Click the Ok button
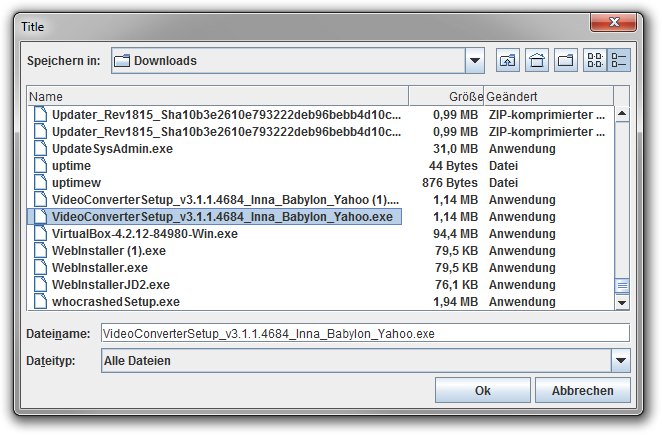The image size is (662, 435). coord(483,390)
